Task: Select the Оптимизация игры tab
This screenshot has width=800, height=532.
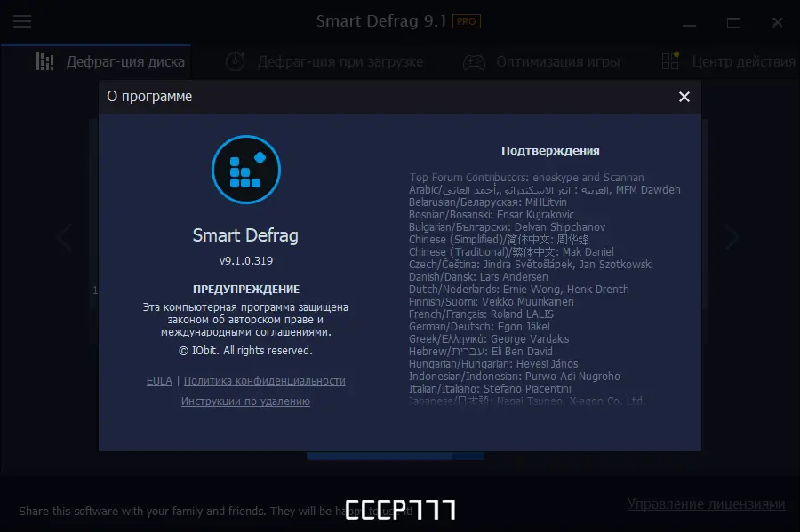Action: [x=541, y=61]
